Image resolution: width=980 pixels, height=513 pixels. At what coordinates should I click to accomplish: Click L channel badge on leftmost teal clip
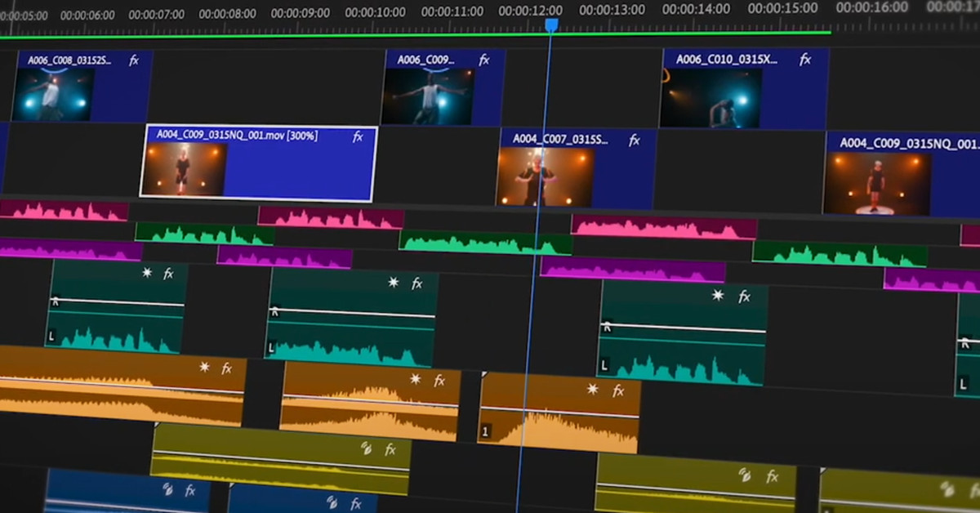pos(52,336)
